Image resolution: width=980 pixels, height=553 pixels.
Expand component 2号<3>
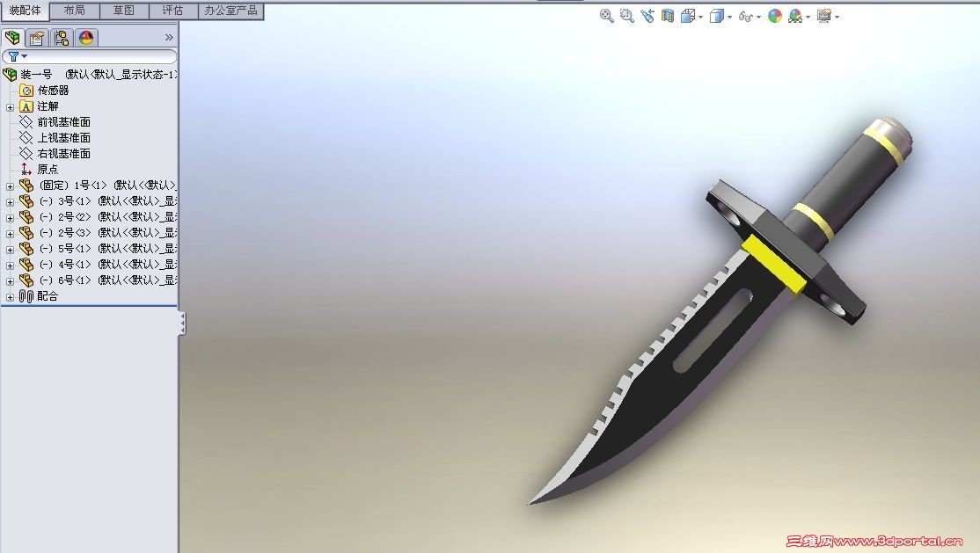click(10, 234)
